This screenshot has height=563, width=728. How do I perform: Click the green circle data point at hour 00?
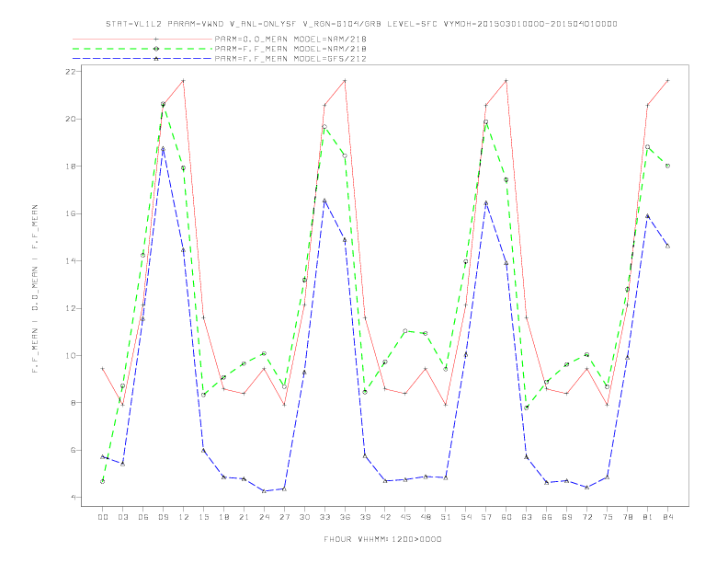tap(103, 482)
